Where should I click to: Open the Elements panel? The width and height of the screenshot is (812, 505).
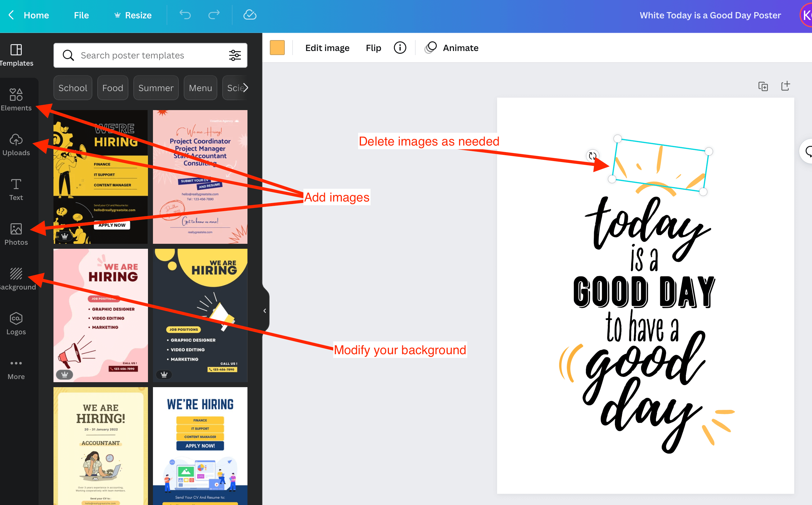coord(16,99)
